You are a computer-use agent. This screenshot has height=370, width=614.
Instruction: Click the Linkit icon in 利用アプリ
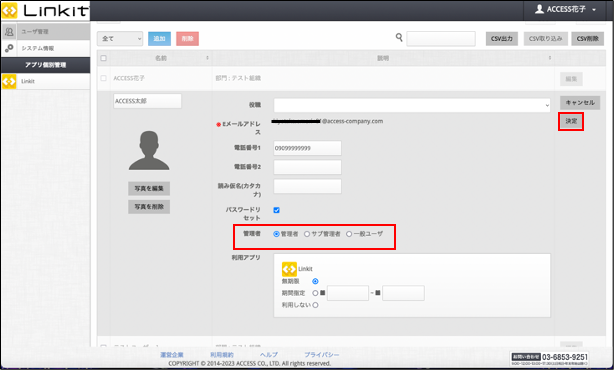289,269
